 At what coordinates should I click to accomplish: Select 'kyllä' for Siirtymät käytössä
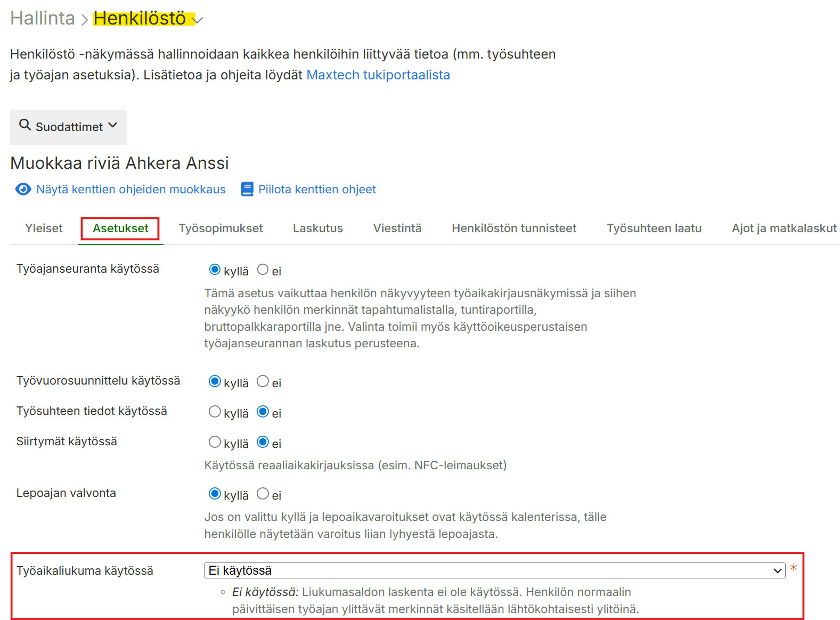(215, 442)
